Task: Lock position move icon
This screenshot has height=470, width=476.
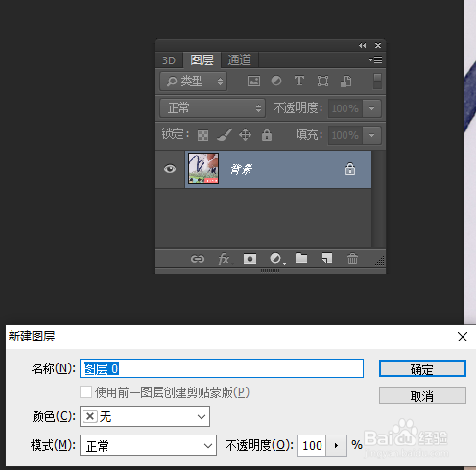Action: pyautogui.click(x=245, y=135)
